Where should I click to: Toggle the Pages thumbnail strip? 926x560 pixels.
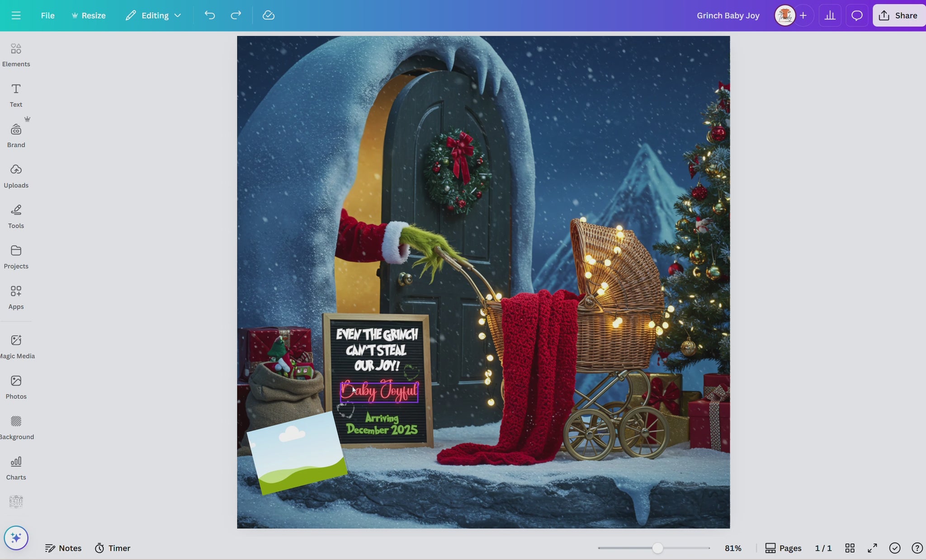coord(783,548)
